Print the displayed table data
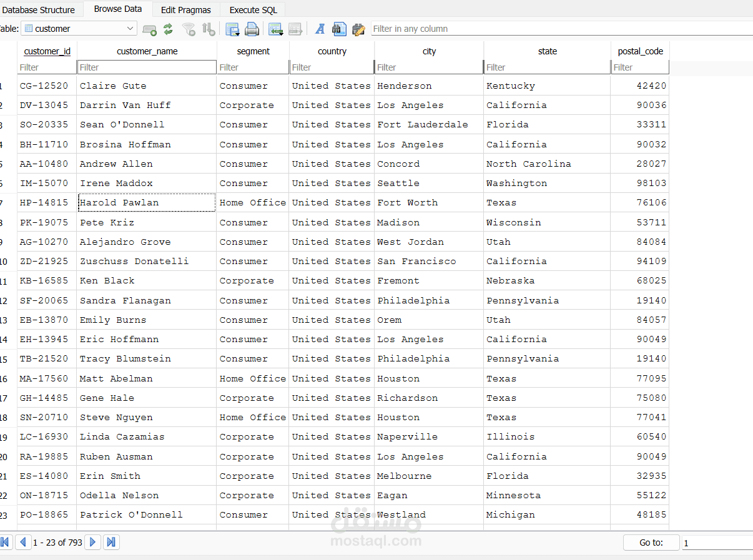The height and width of the screenshot is (560, 753). click(252, 29)
